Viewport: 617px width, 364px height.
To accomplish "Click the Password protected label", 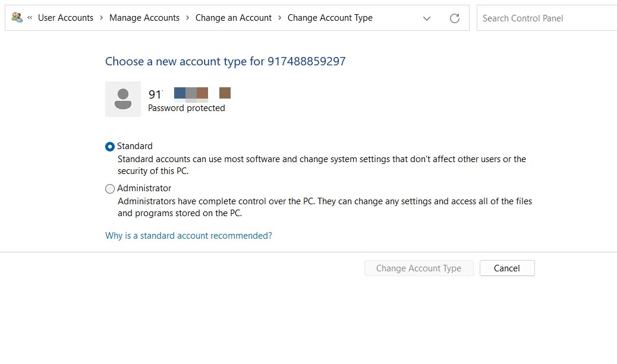I will (186, 108).
